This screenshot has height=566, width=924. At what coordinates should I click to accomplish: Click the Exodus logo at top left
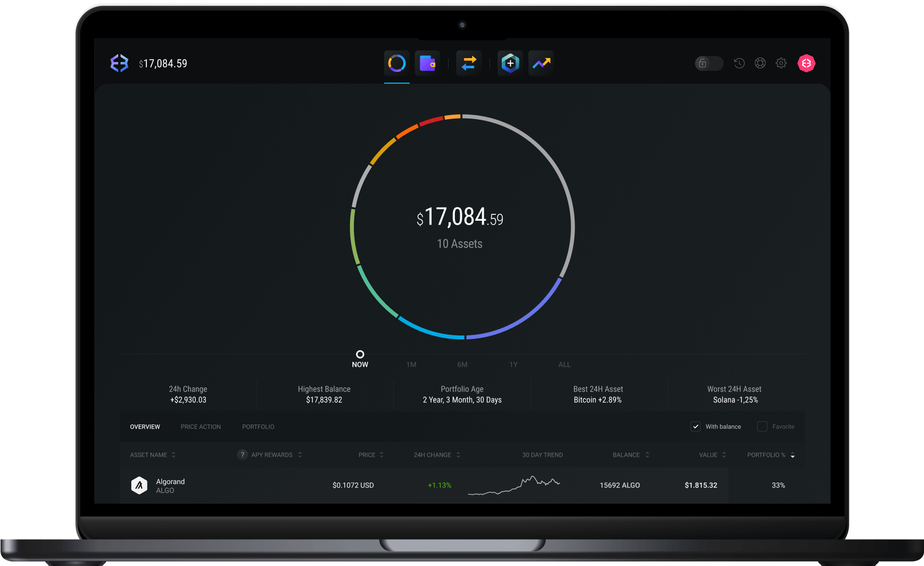coord(119,63)
